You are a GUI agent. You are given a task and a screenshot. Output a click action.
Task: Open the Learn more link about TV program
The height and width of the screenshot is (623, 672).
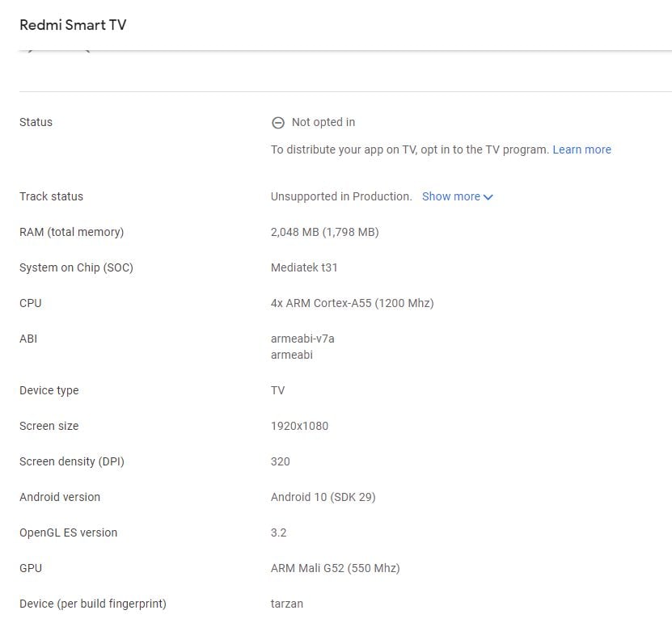pos(581,149)
